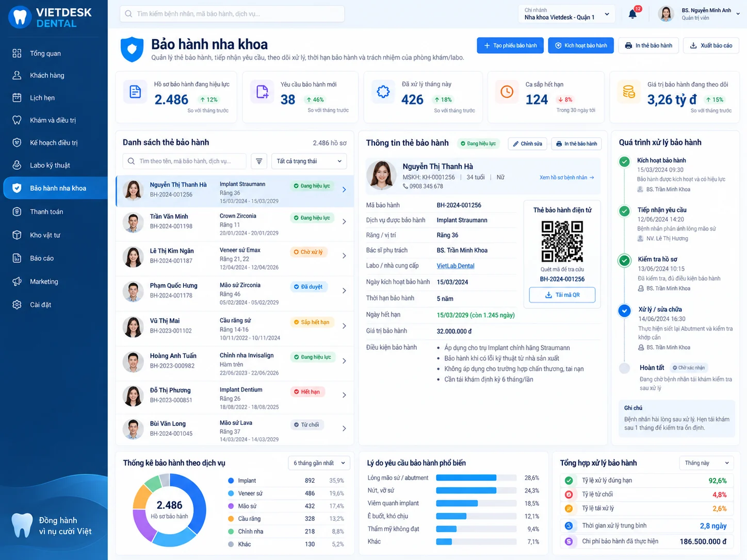The height and width of the screenshot is (560, 747).
Task: Click the gear icon on processed-this-month card
Action: (383, 92)
